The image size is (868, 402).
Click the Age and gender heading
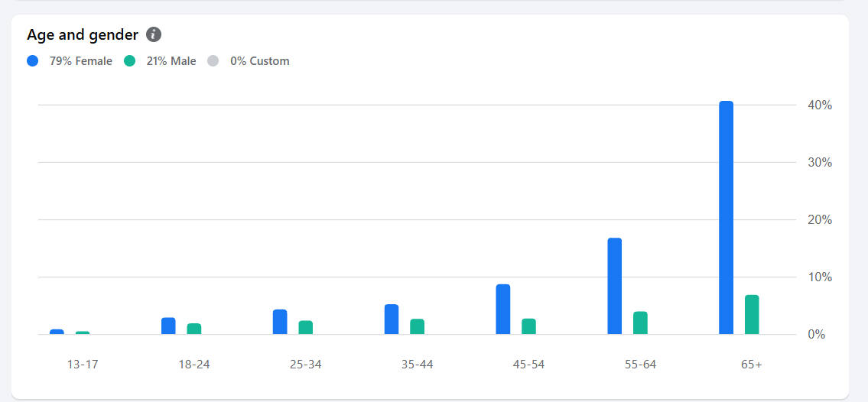[x=83, y=34]
